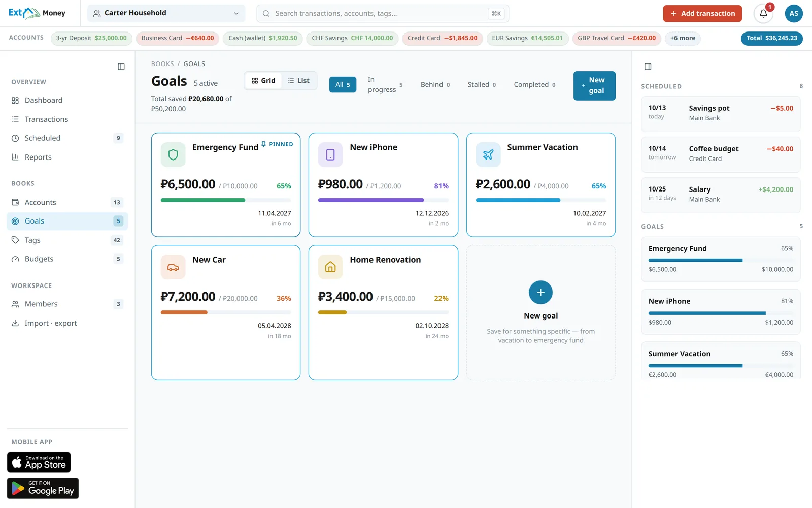This screenshot has width=812, height=508.
Task: Filter goals by Behind
Action: (435, 85)
